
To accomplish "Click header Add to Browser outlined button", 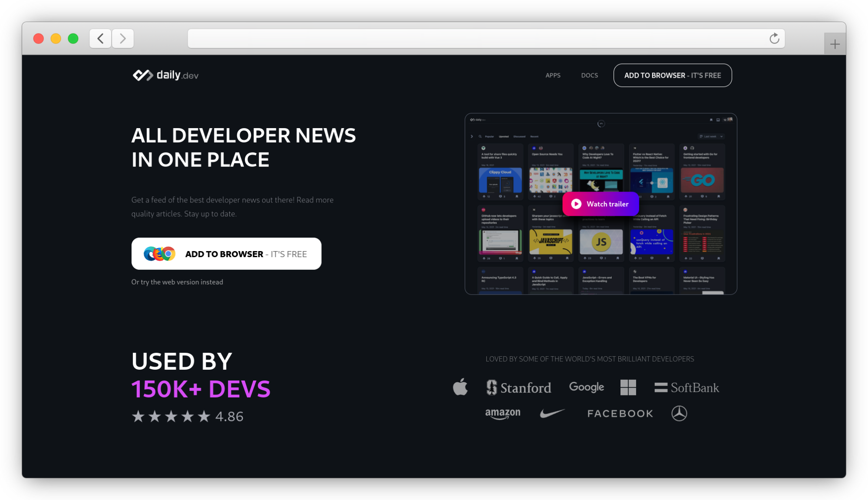I will [x=672, y=75].
